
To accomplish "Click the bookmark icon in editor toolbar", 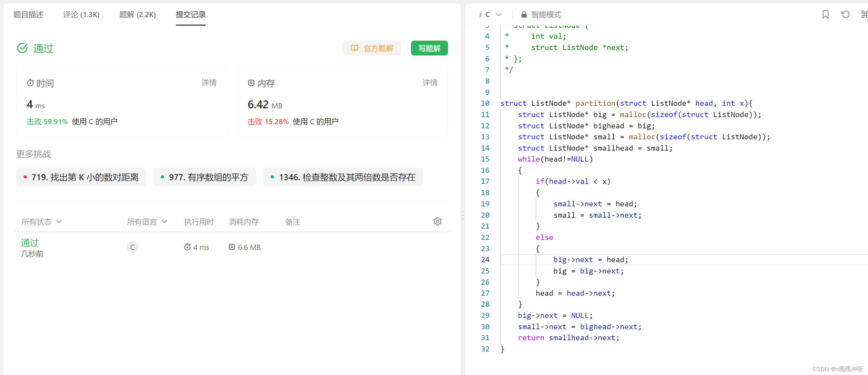I will [825, 15].
